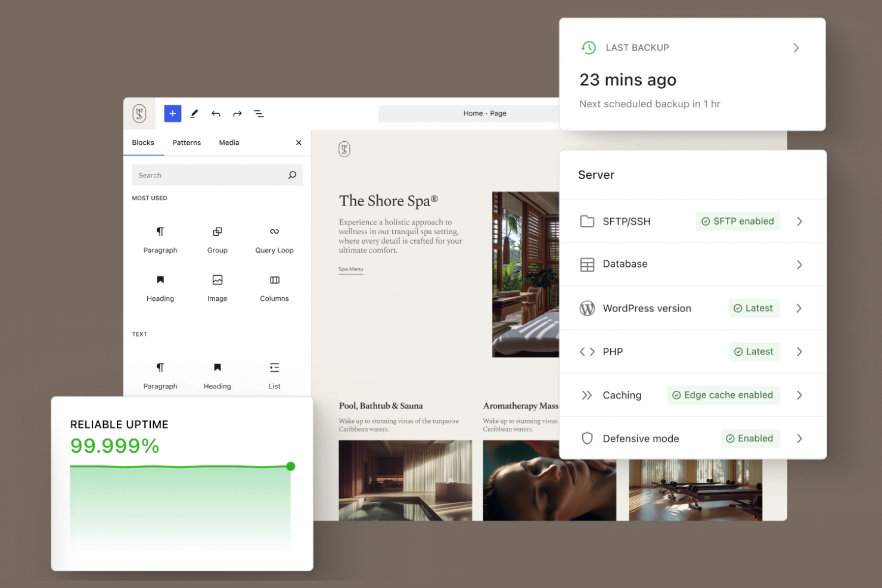Expand the SFTP/SSH server settings
Screen dimensions: 882x588
799,221
